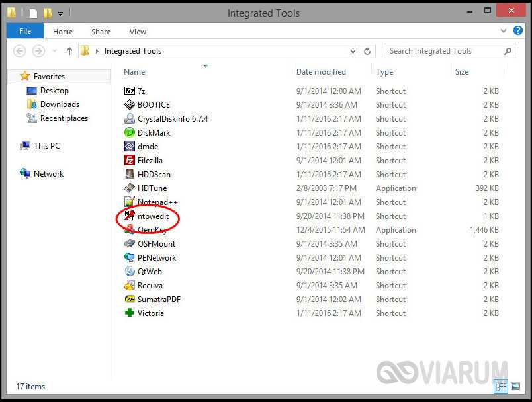Switch to the View tab
This screenshot has width=532, height=402.
click(x=138, y=31)
